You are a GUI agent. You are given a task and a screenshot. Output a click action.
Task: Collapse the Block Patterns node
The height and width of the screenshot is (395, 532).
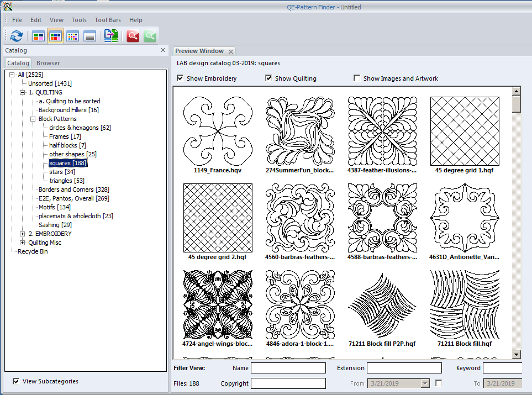click(33, 119)
